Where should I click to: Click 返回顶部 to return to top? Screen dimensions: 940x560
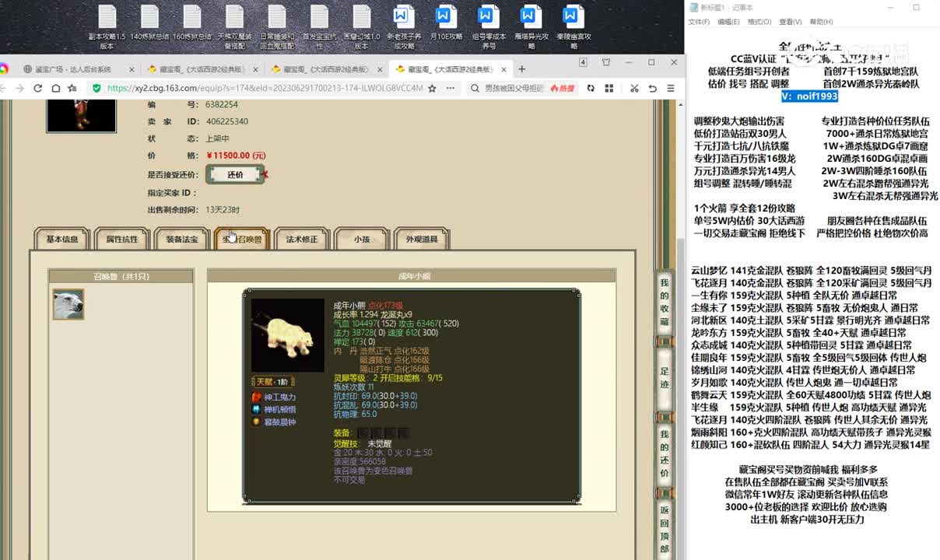664,529
